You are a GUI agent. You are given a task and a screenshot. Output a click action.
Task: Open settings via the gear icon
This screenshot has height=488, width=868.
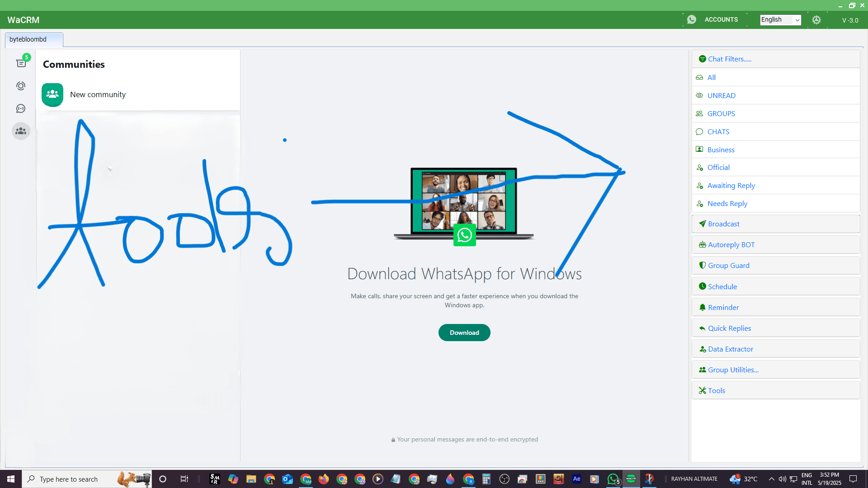click(x=816, y=20)
